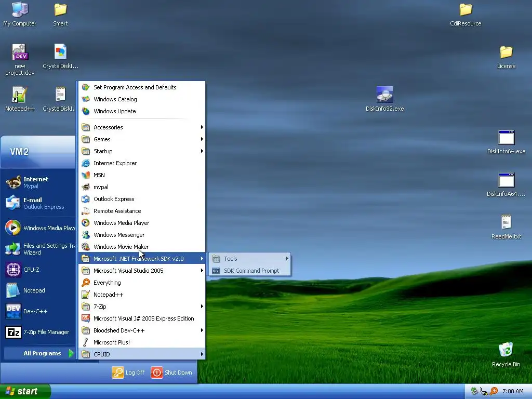Launch Notepad++ from All Programs
532x399 pixels.
pyautogui.click(x=142, y=295)
